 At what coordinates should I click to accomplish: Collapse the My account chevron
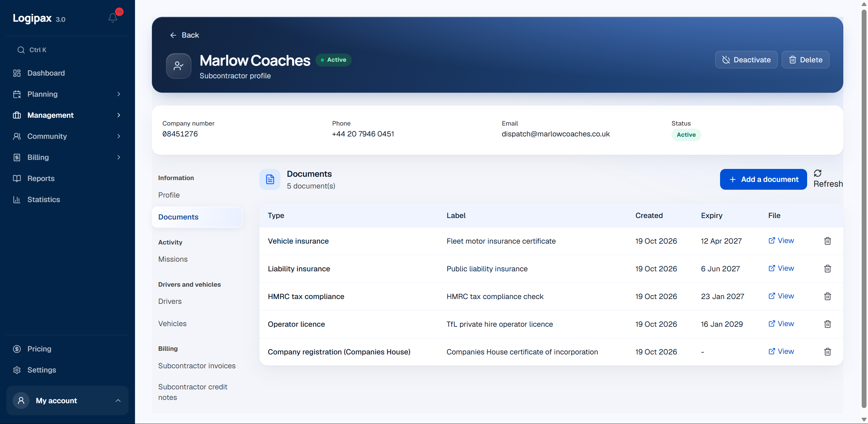118,401
